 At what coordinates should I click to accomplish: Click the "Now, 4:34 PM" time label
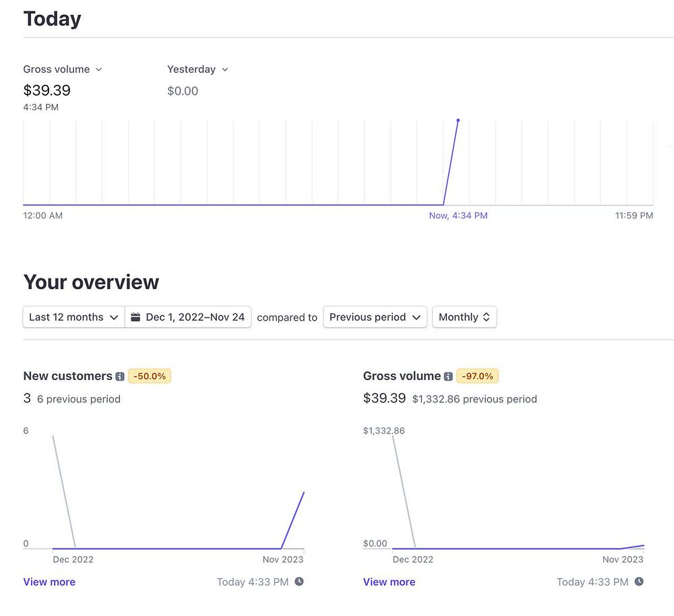(x=458, y=216)
